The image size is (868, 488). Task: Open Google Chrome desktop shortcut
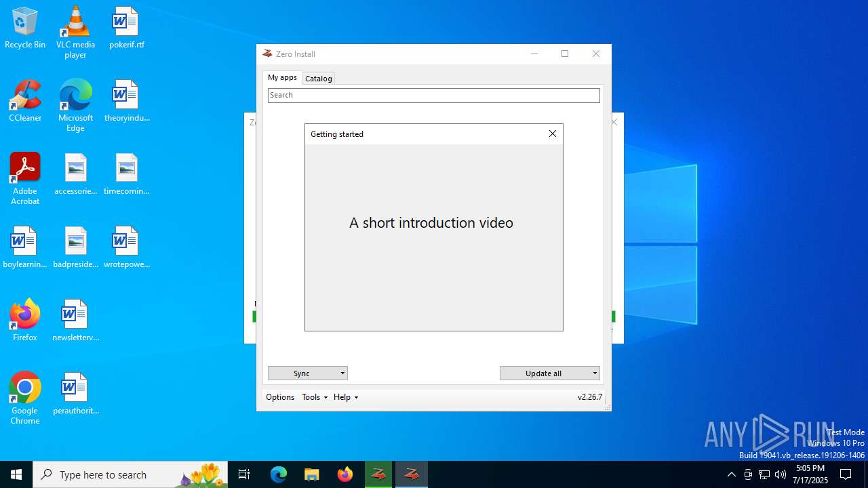(x=25, y=399)
